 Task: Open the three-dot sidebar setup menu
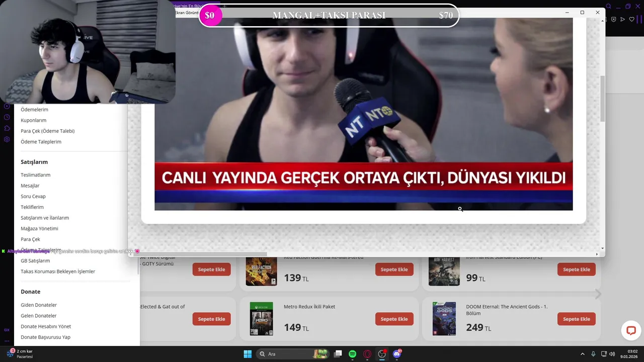coord(7,340)
